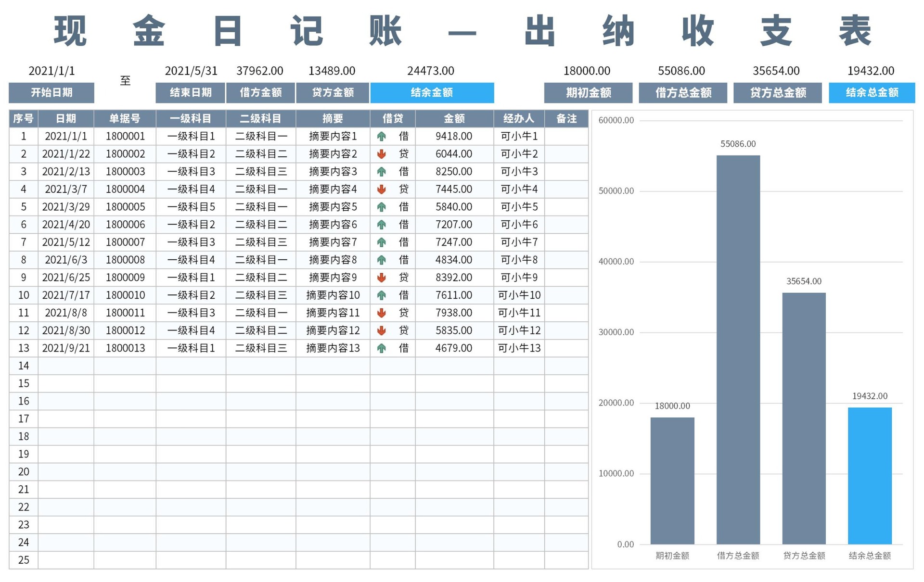The height and width of the screenshot is (582, 924).
Task: Select the opening balance value 18000.00
Action: [587, 71]
